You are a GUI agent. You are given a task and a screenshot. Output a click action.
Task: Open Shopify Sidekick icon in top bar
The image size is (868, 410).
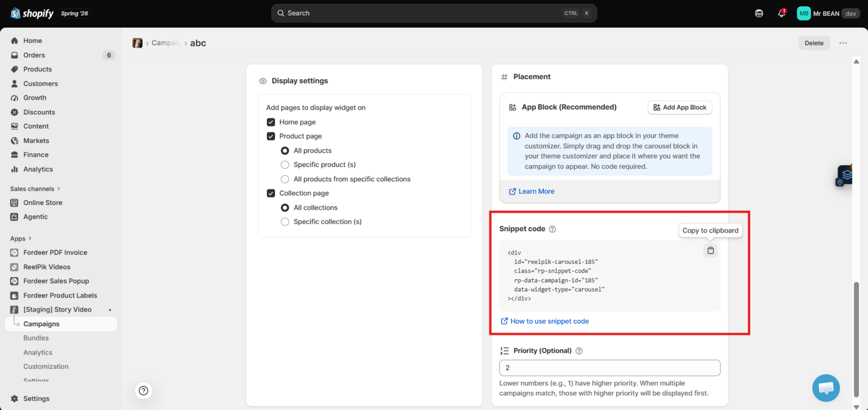(x=759, y=14)
